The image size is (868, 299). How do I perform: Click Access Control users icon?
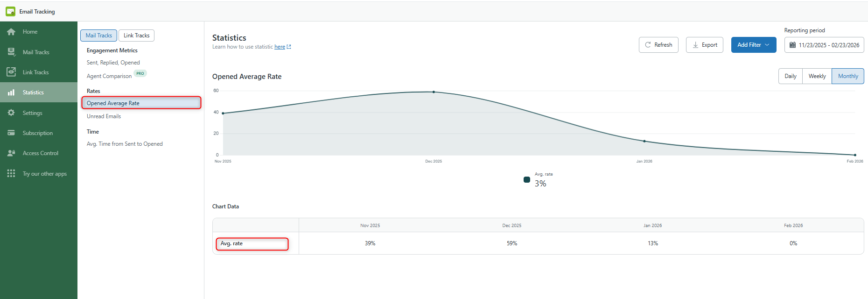11,153
